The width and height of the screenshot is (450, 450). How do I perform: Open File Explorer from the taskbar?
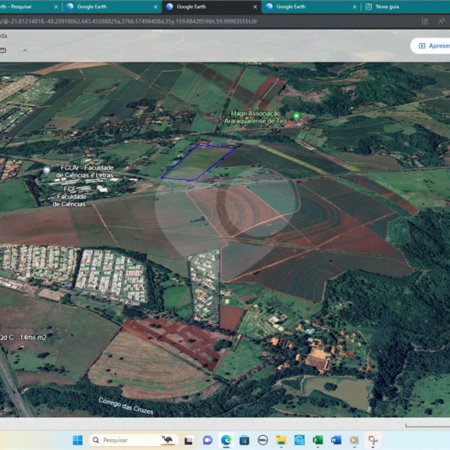click(281, 440)
